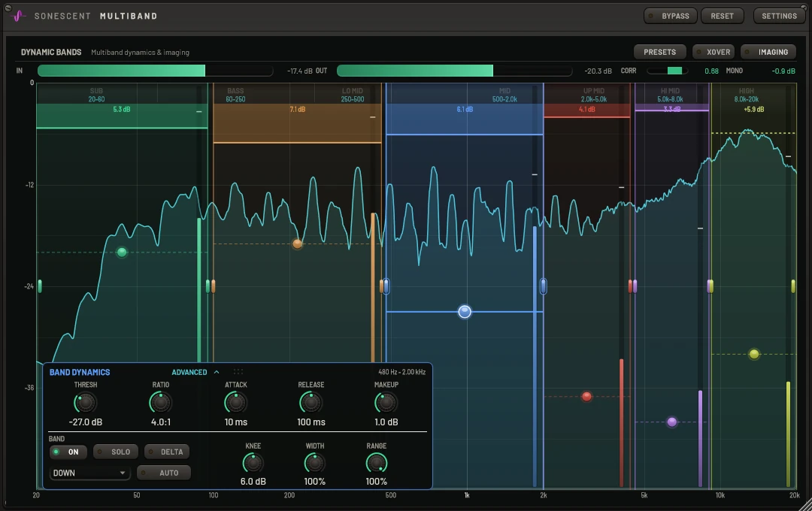Click the yellow crossover handle at 20k edge
Viewport: 812px width, 511px height.
click(793, 286)
